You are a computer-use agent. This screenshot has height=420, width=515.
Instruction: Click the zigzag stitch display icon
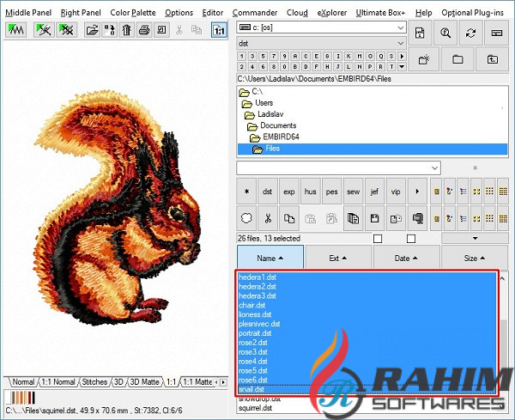point(16,30)
